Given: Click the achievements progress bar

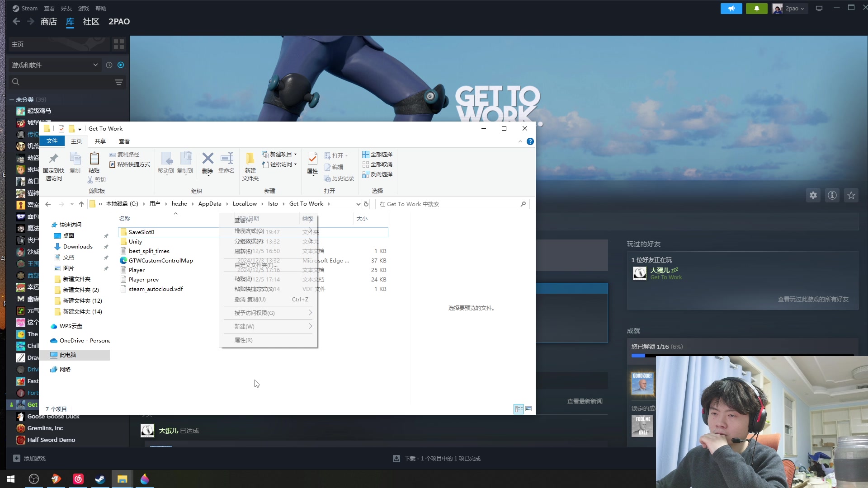Looking at the screenshot, I should point(742,356).
